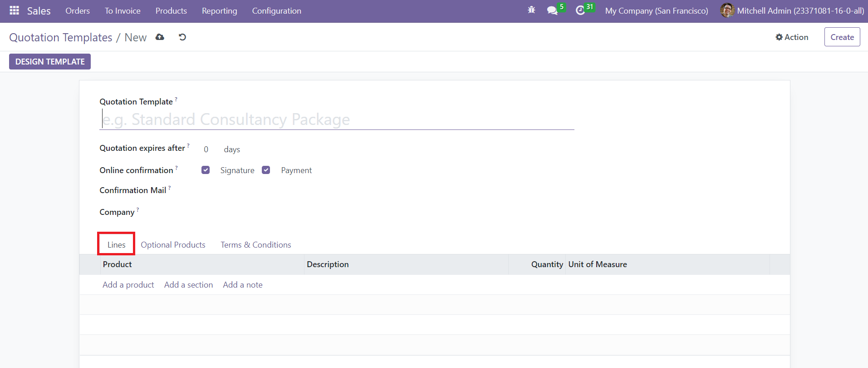Click the Design Template button

[50, 62]
